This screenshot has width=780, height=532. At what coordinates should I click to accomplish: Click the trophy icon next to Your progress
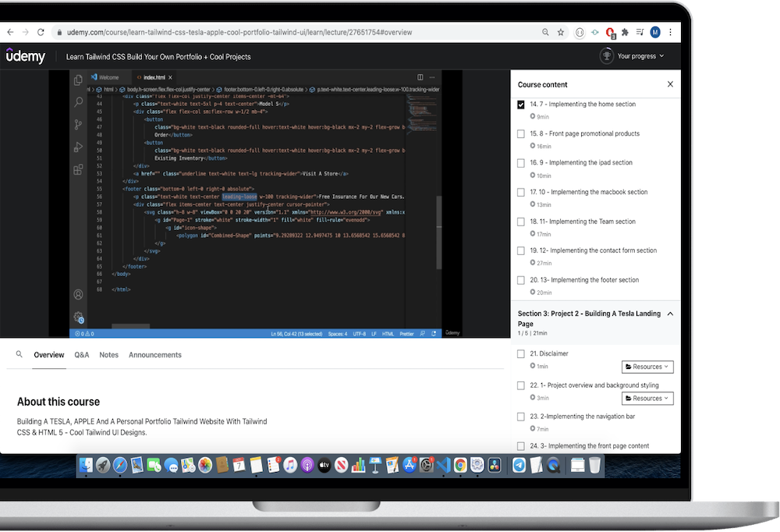pyautogui.click(x=606, y=56)
